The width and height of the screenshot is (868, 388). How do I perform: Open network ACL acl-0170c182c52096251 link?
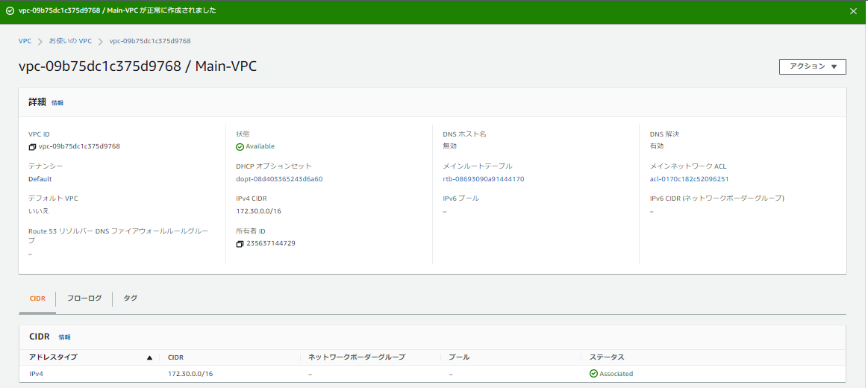pos(689,179)
